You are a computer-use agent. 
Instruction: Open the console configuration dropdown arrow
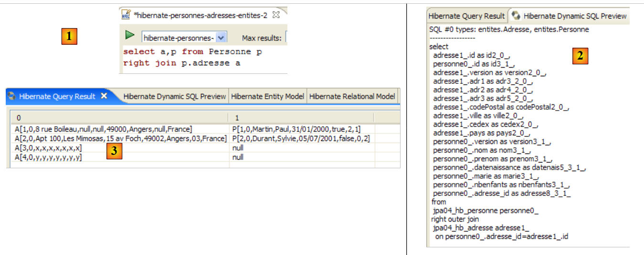click(x=220, y=38)
